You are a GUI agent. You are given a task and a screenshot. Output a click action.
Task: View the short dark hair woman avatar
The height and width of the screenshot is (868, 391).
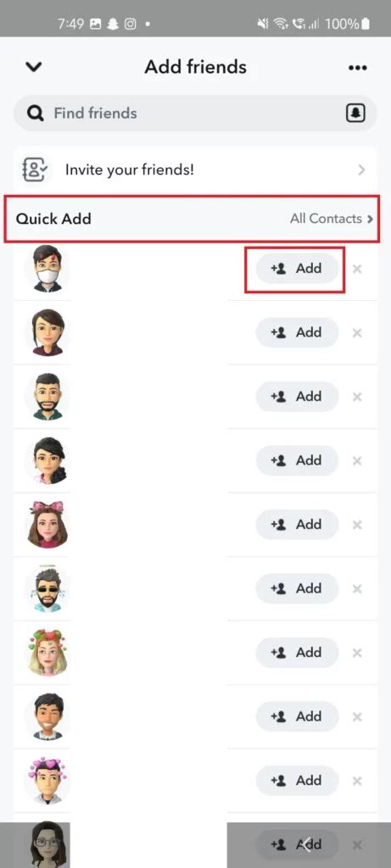click(x=47, y=332)
